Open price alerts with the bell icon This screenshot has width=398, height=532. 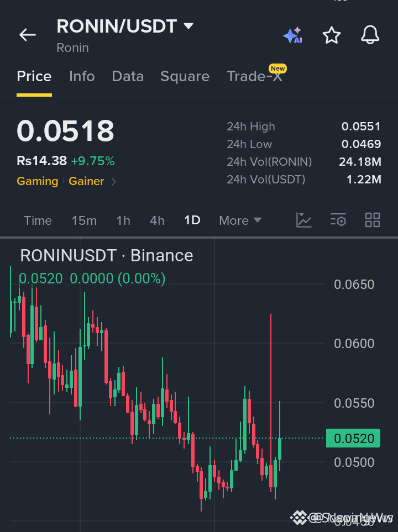coord(370,35)
